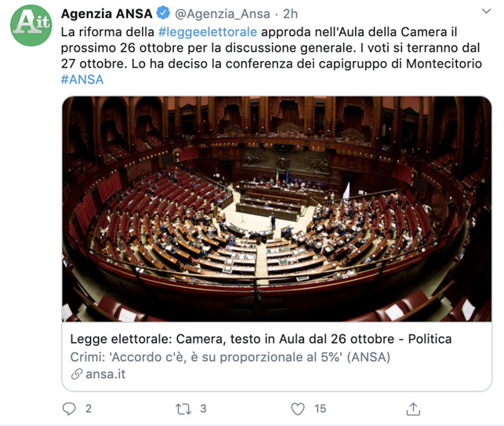The width and height of the screenshot is (504, 426).
Task: Follow the ansa.it domain link
Action: click(x=106, y=374)
